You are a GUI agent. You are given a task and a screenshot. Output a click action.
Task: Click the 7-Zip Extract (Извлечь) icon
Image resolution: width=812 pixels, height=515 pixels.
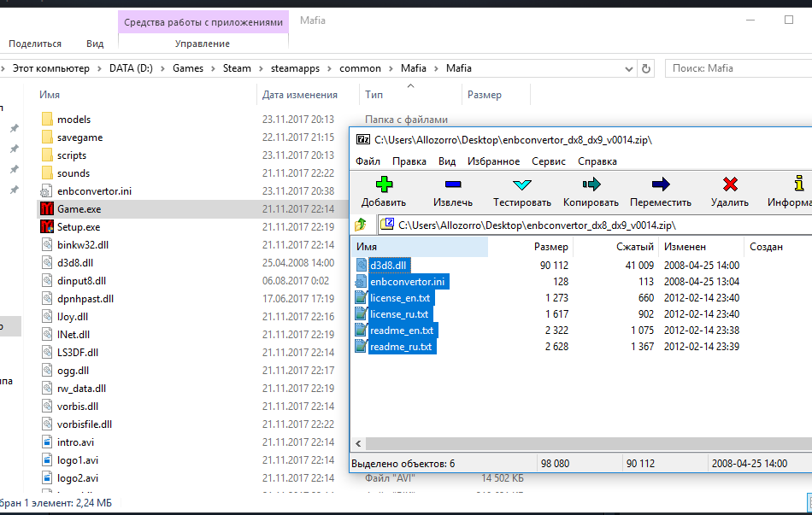[453, 184]
